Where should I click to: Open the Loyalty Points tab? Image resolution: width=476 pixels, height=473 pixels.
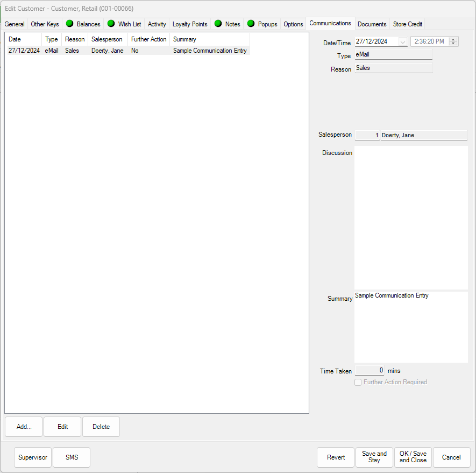click(x=190, y=24)
